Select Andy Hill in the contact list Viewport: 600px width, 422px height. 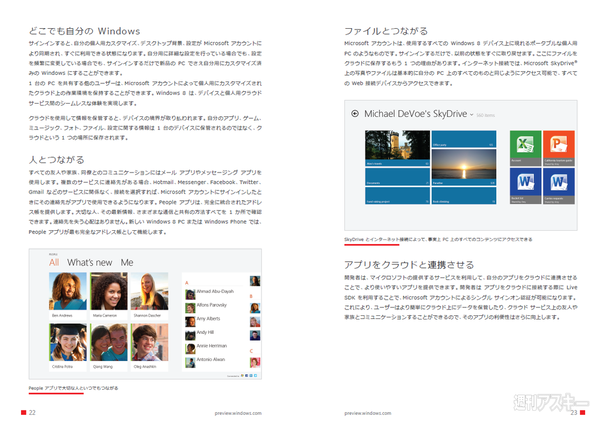200,335
